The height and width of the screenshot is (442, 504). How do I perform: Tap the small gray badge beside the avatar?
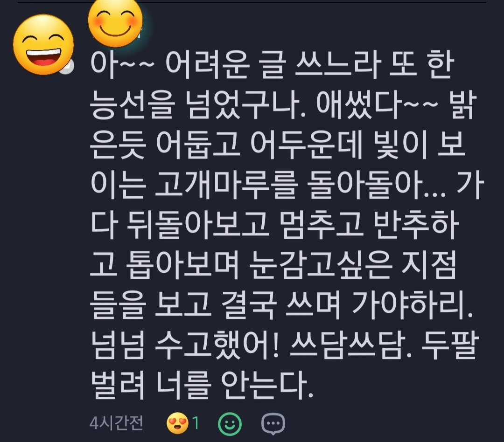pyautogui.click(x=67, y=67)
